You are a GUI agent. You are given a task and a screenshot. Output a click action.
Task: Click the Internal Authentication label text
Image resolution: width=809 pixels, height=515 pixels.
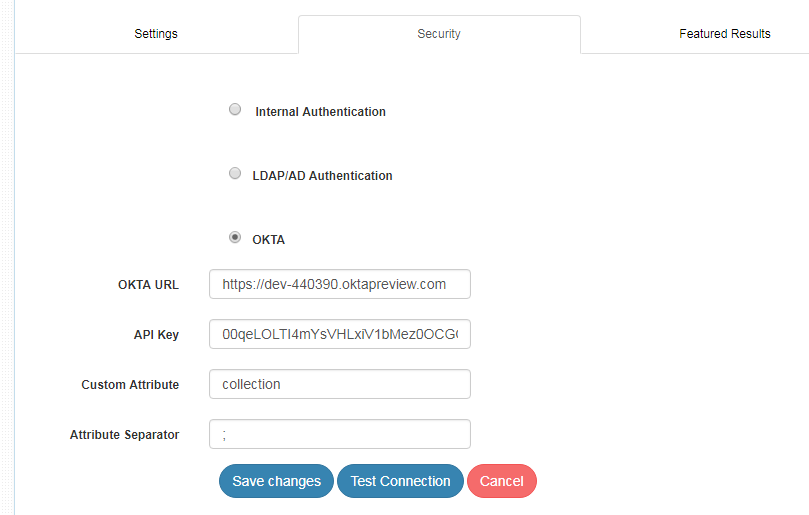320,112
